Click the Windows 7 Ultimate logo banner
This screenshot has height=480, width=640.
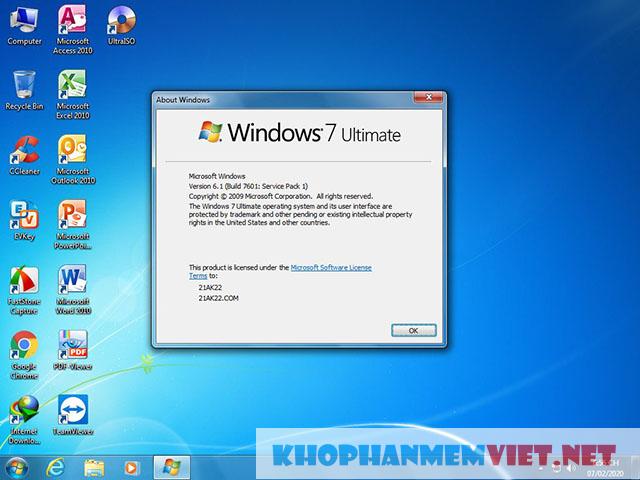[299, 133]
